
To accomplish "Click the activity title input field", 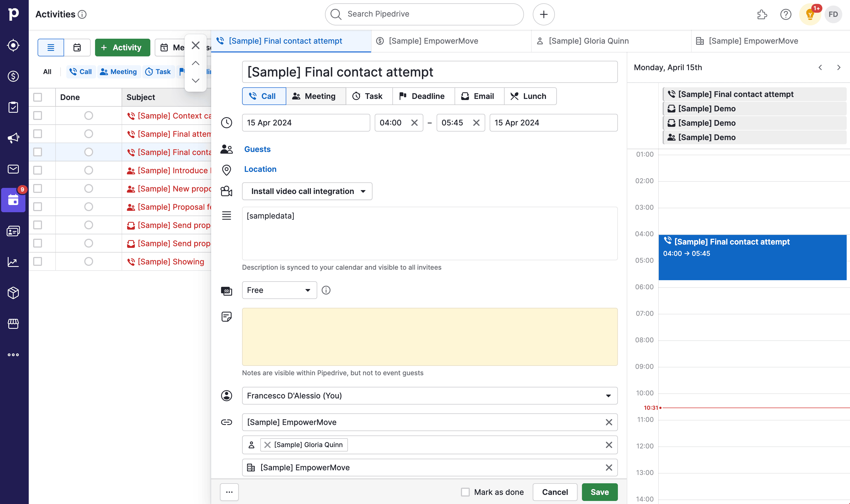I will [x=429, y=72].
